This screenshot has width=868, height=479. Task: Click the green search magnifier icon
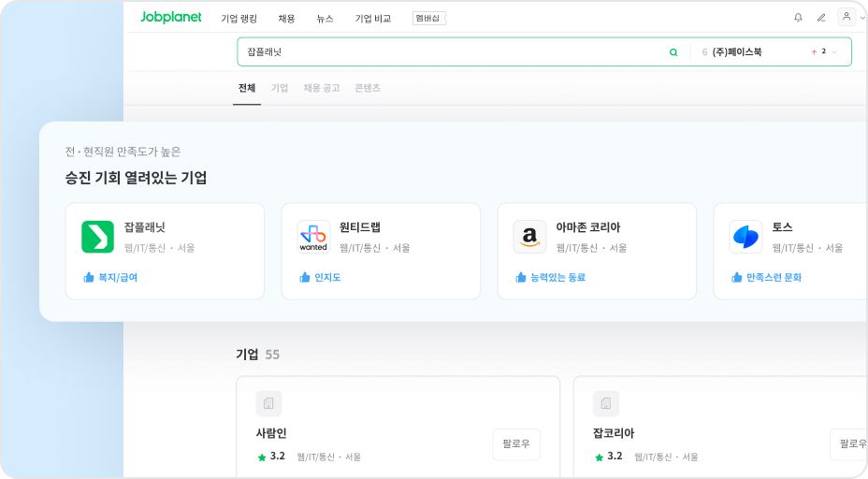coord(673,52)
